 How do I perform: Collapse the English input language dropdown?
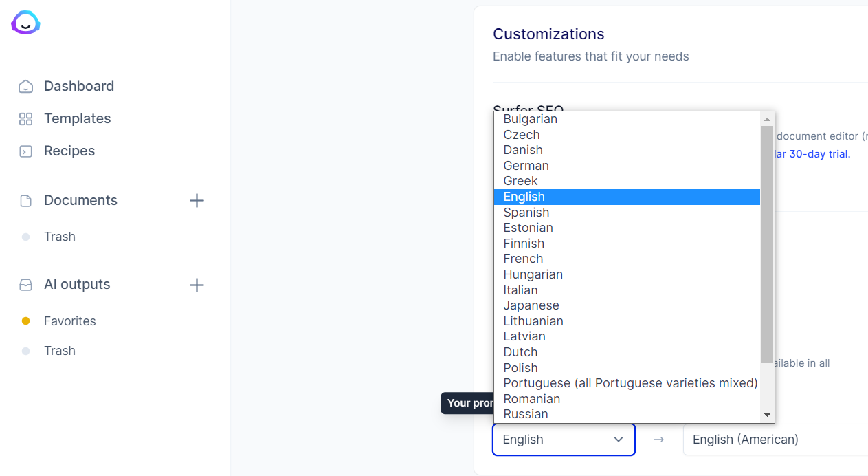pyautogui.click(x=564, y=440)
